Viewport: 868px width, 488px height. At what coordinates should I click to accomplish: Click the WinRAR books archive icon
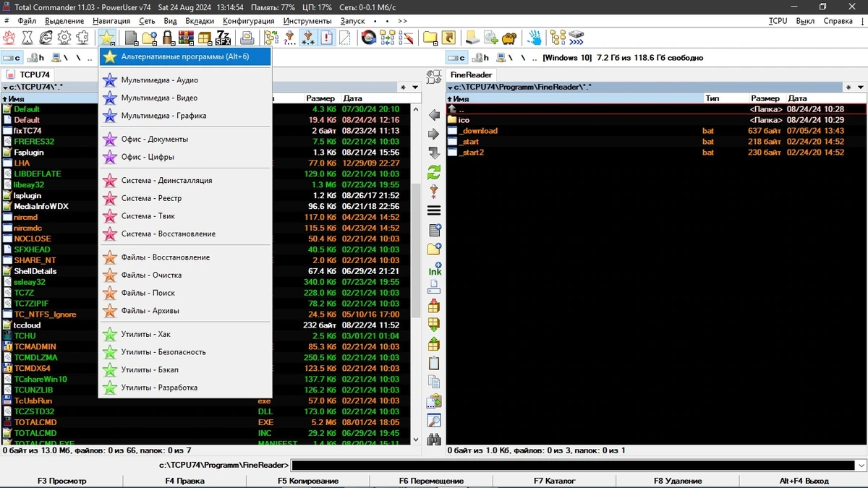click(186, 37)
